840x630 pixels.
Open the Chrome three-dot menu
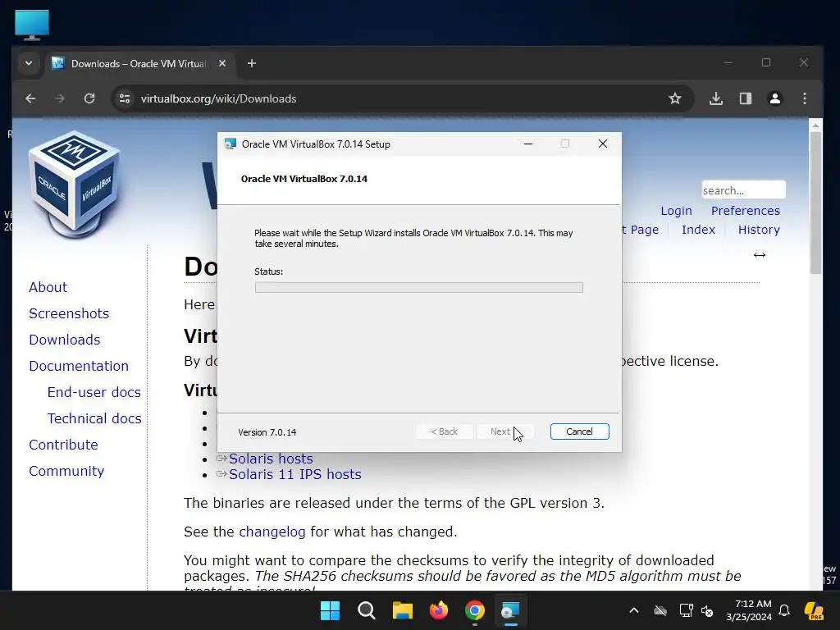805,98
